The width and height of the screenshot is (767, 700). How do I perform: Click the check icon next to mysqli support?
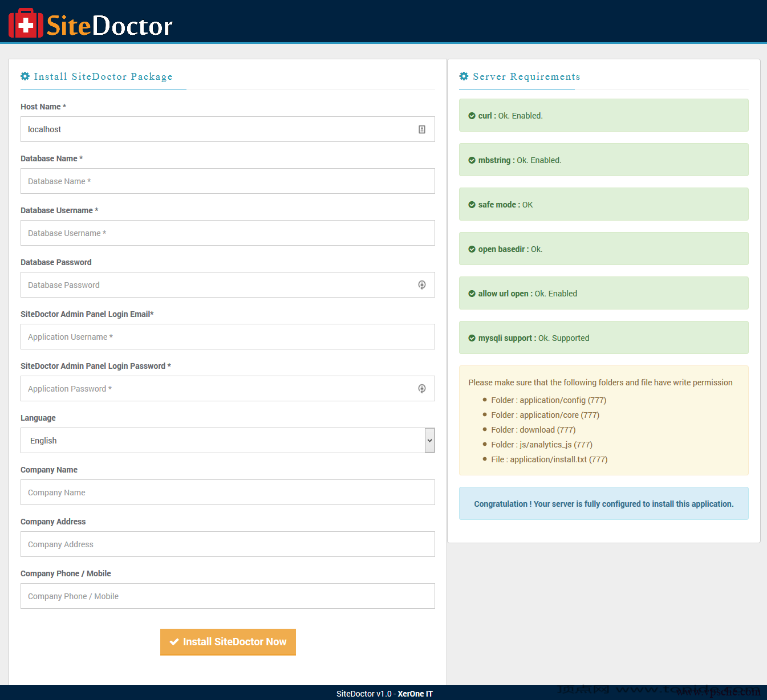click(472, 338)
